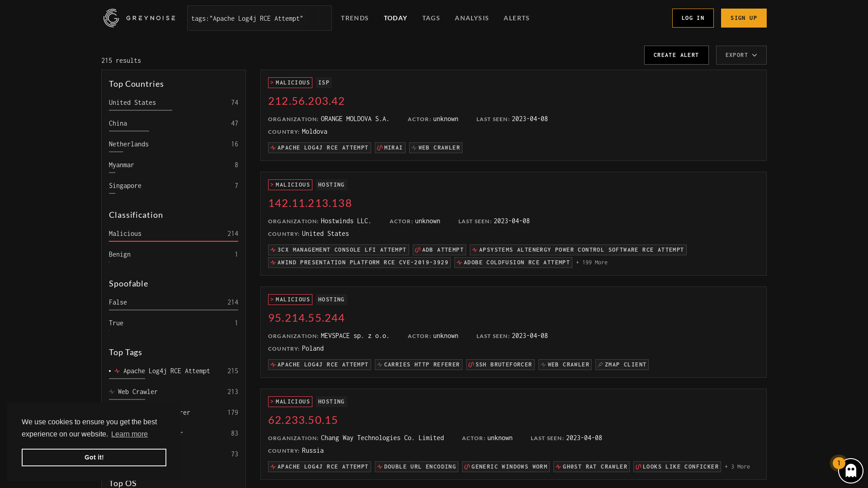Click Apache Log4j tag on 212.56.203.42 card
This screenshot has width=868, height=488.
(320, 148)
